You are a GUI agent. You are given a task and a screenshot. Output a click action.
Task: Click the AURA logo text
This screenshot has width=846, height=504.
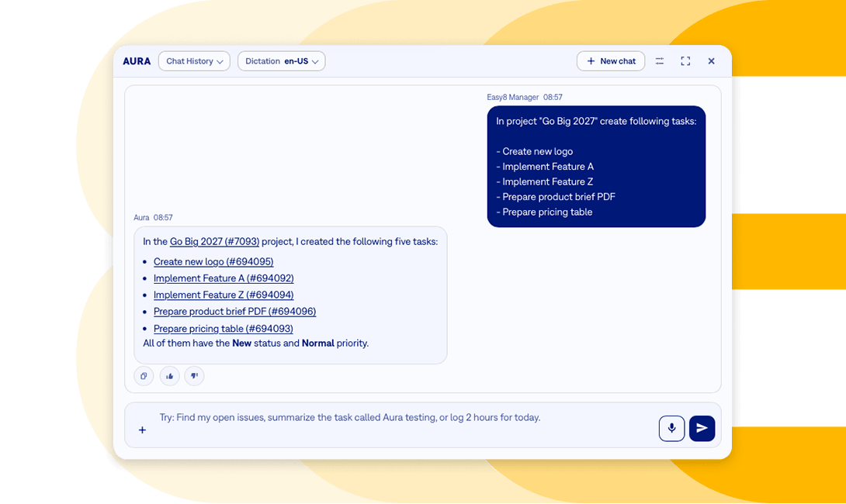tap(137, 61)
